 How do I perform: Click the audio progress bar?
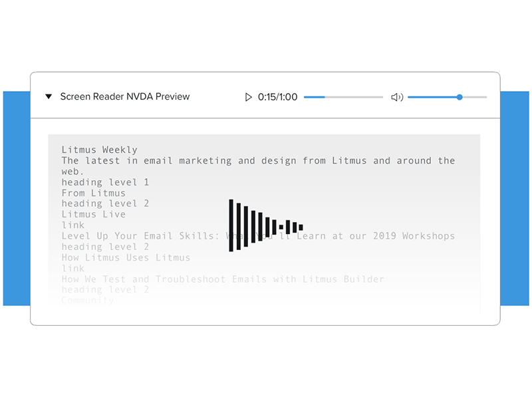[x=343, y=97]
